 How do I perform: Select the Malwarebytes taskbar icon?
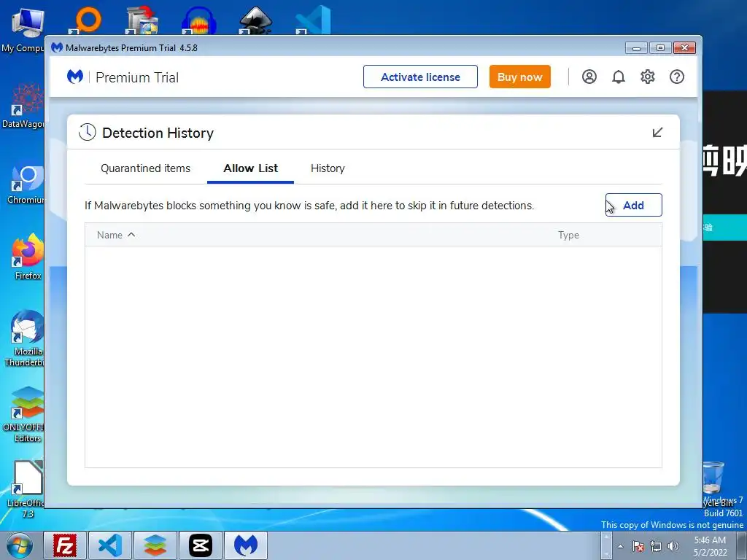click(246, 545)
